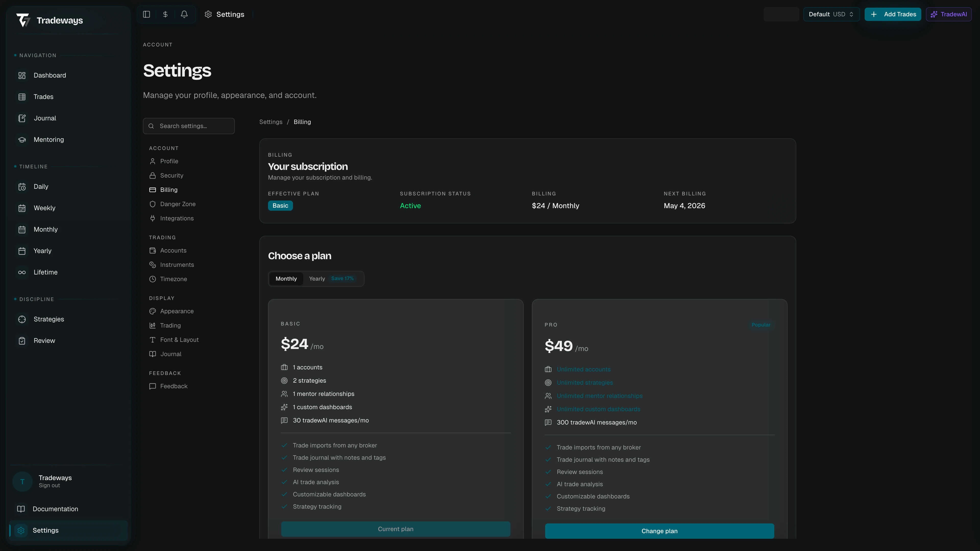The height and width of the screenshot is (551, 980).
Task: Toggle the sidebar panel icon
Action: [146, 14]
